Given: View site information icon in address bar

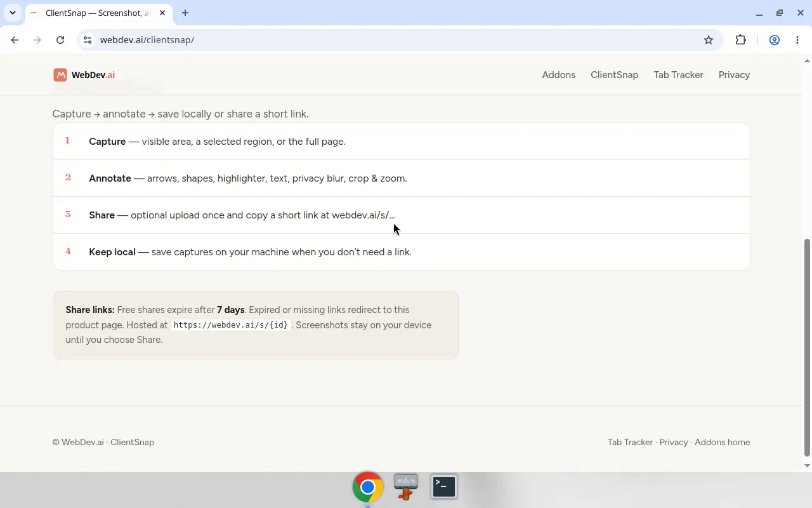Looking at the screenshot, I should click(88, 40).
